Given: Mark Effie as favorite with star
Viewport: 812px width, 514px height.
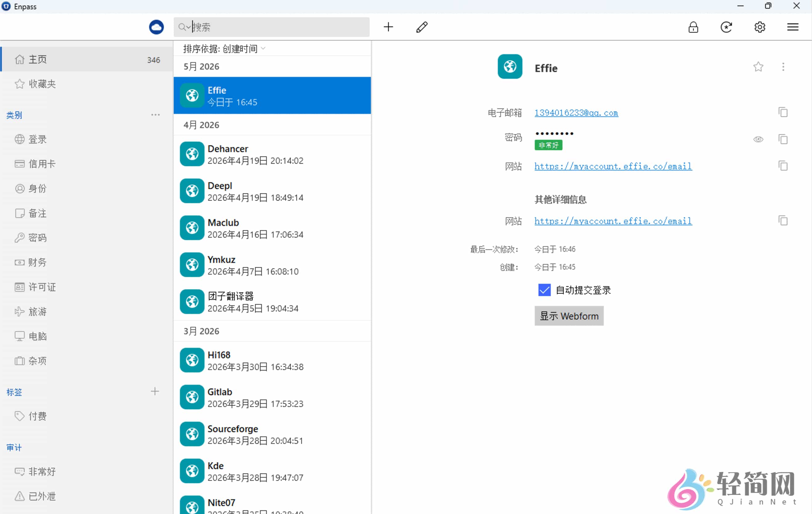Looking at the screenshot, I should click(758, 67).
